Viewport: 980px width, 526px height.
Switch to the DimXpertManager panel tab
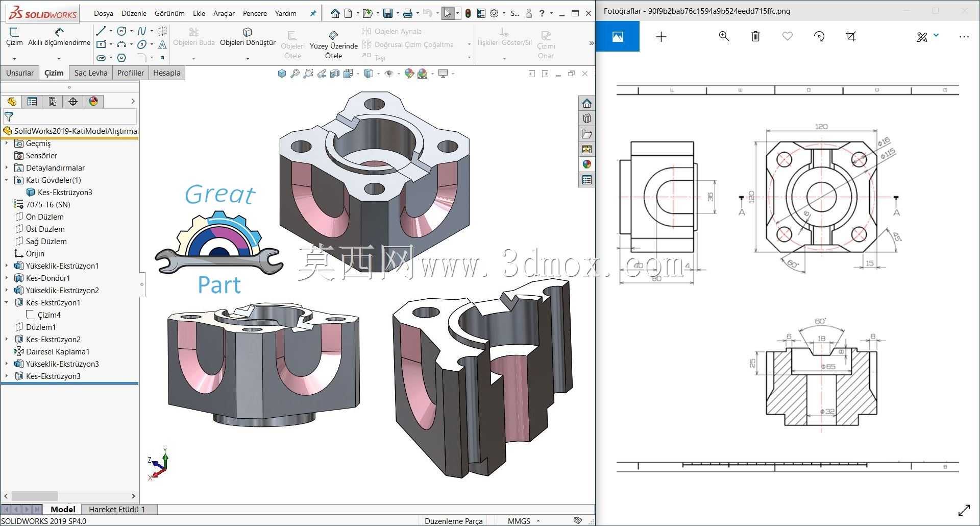click(x=73, y=102)
